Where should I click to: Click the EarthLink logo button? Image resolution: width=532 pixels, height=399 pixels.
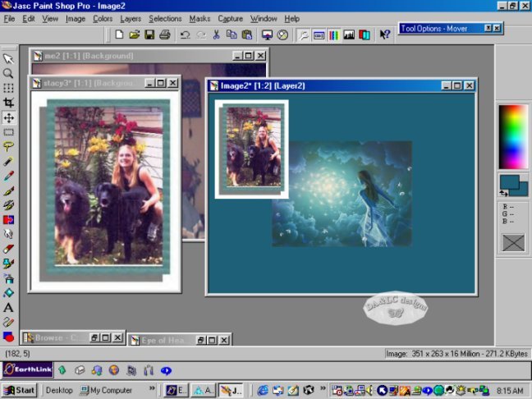(x=27, y=369)
